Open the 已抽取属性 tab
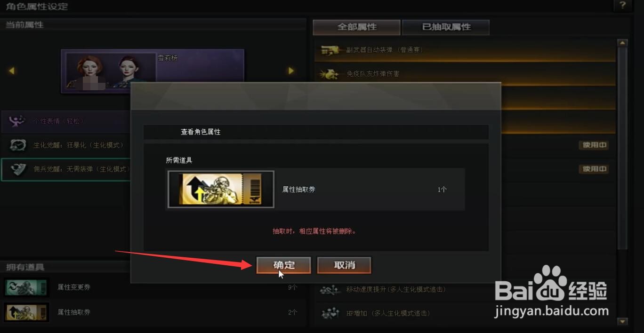 [x=446, y=27]
